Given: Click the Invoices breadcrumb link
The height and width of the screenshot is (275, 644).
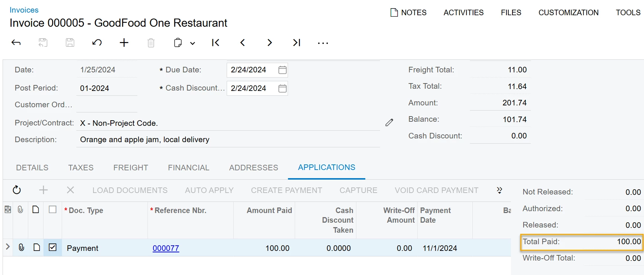Looking at the screenshot, I should tap(24, 10).
